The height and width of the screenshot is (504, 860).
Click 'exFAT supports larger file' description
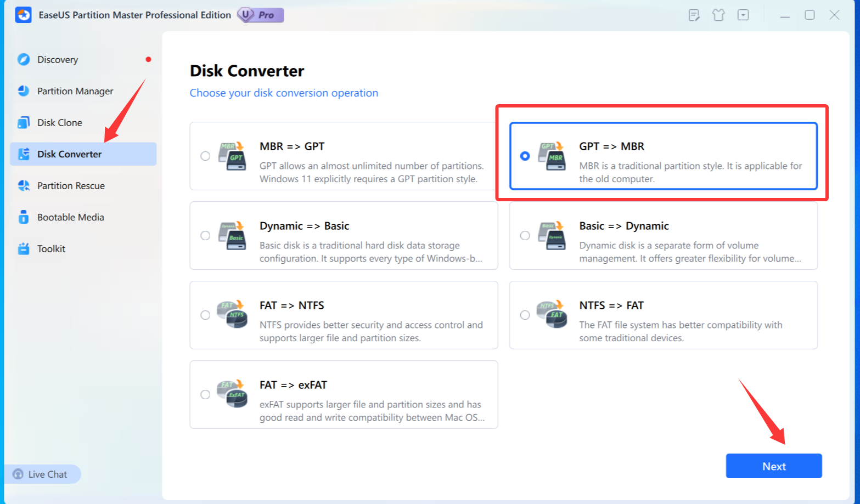point(372,411)
